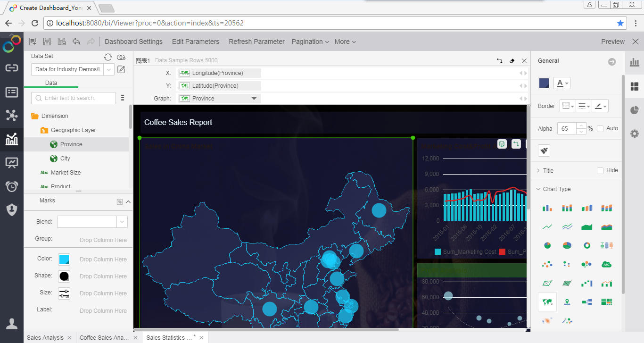
Task: Click the field search text box
Action: (74, 98)
